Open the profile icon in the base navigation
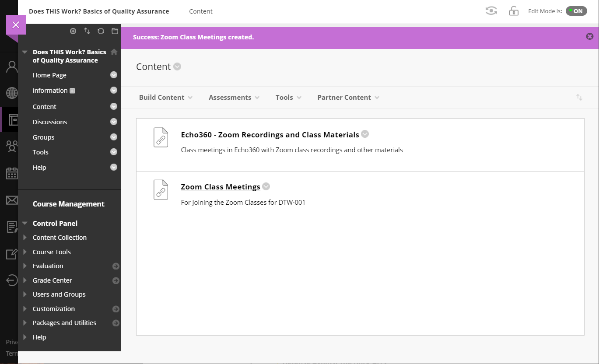 (12, 66)
